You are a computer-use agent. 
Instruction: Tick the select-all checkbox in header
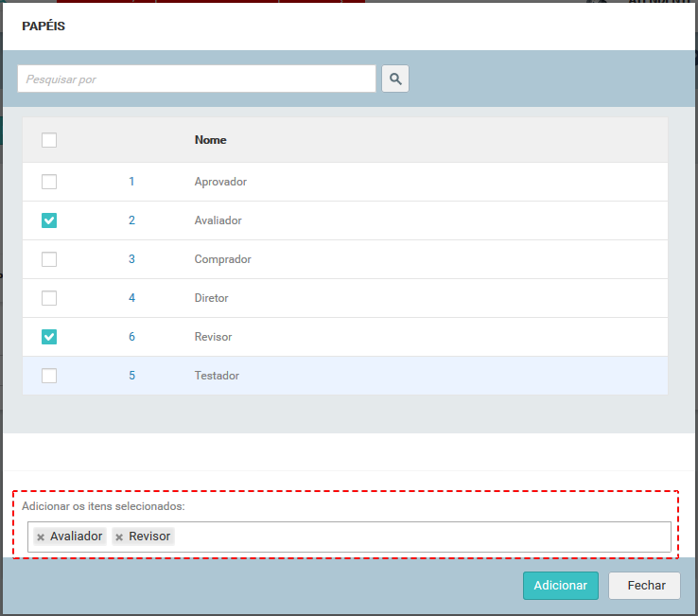[49, 140]
